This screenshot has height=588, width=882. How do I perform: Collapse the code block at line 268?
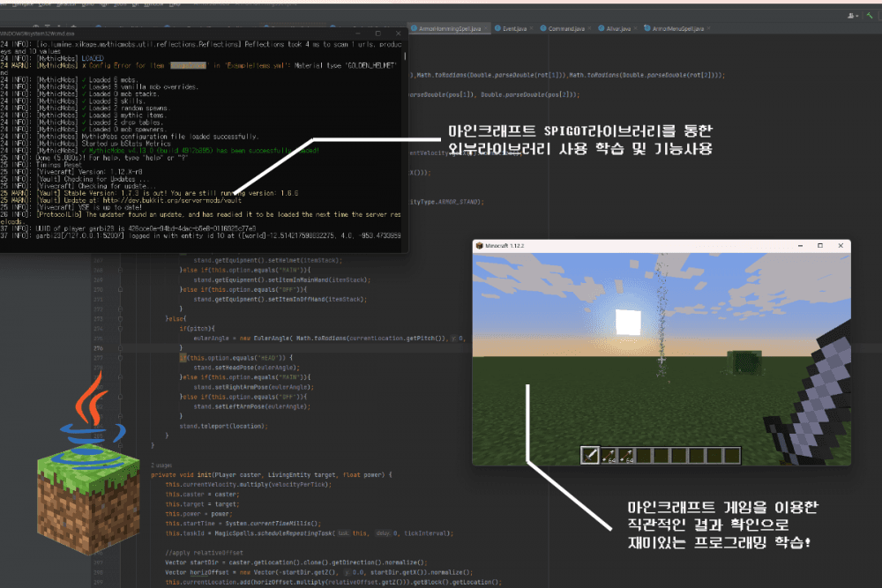(120, 271)
